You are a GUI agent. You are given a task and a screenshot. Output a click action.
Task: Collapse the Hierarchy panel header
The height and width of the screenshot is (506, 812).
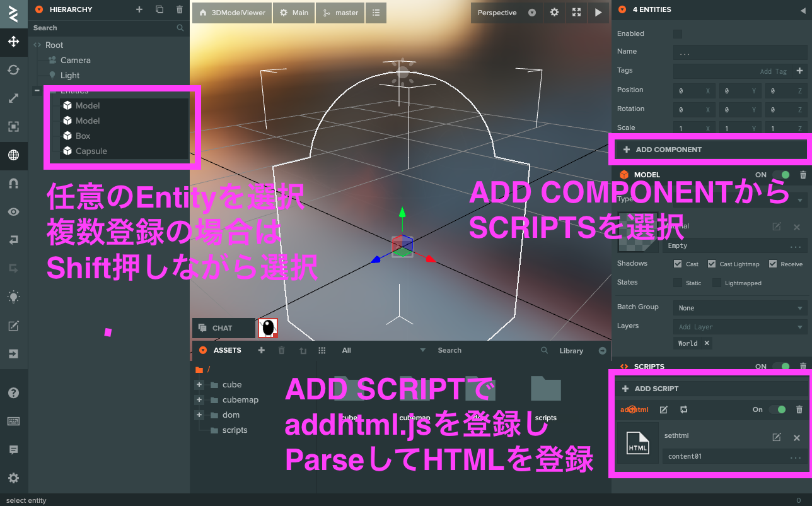tap(39, 9)
